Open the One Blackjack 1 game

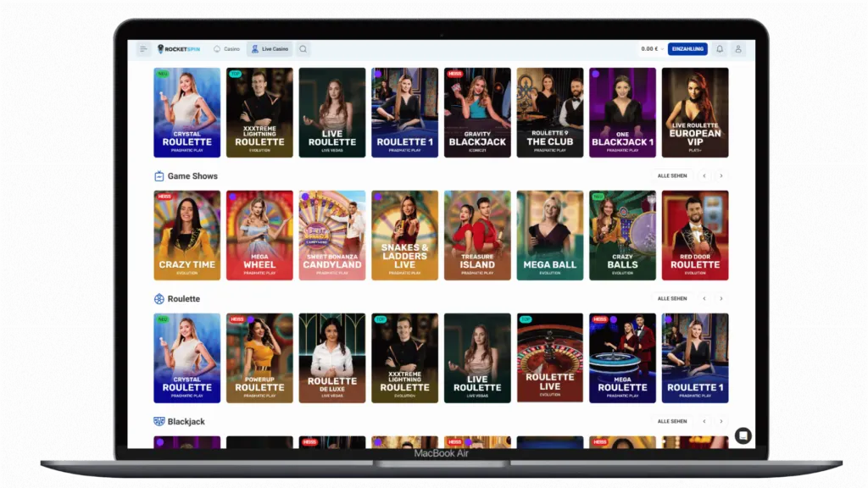(x=622, y=113)
